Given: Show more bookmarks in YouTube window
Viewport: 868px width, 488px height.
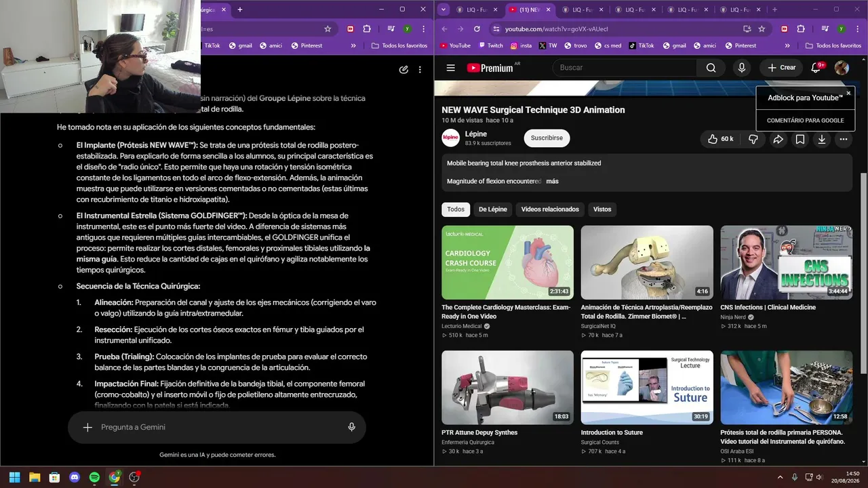Looking at the screenshot, I should [x=787, y=45].
